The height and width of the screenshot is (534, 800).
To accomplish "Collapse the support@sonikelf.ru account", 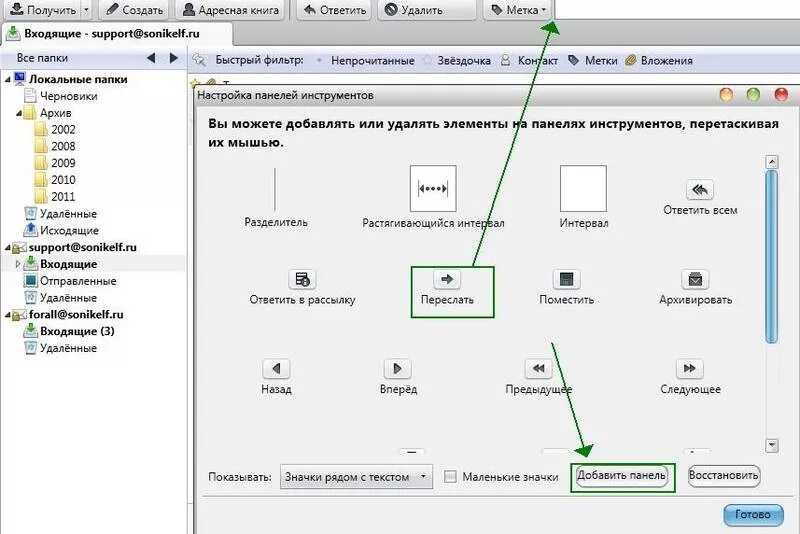I will 8,248.
